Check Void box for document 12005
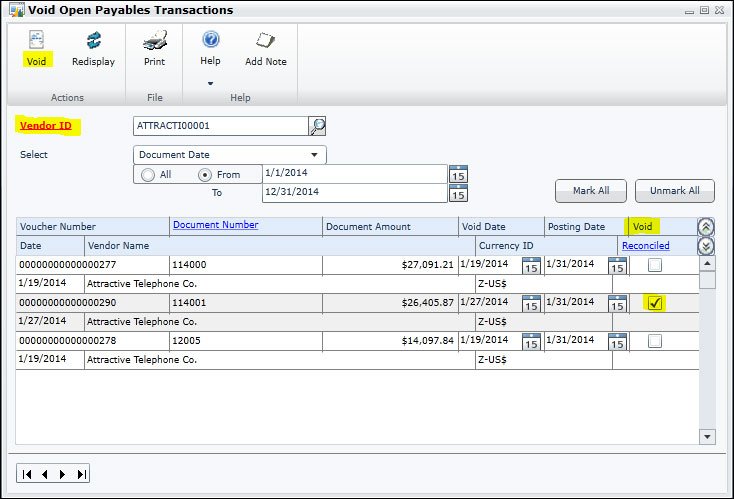Screen dimensions: 734x499 pyautogui.click(x=655, y=341)
